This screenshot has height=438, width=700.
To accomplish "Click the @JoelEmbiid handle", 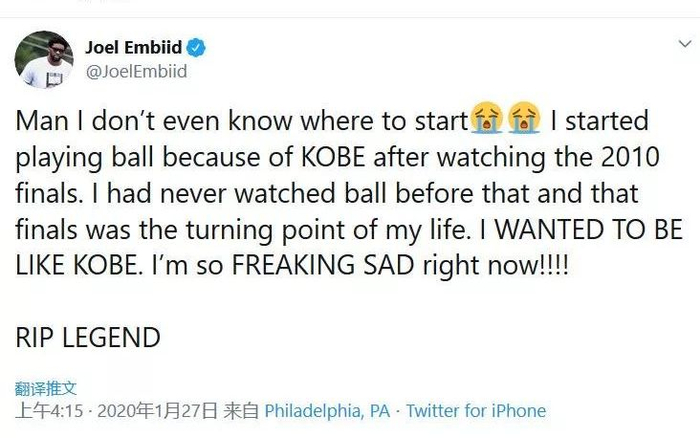I will (137, 71).
